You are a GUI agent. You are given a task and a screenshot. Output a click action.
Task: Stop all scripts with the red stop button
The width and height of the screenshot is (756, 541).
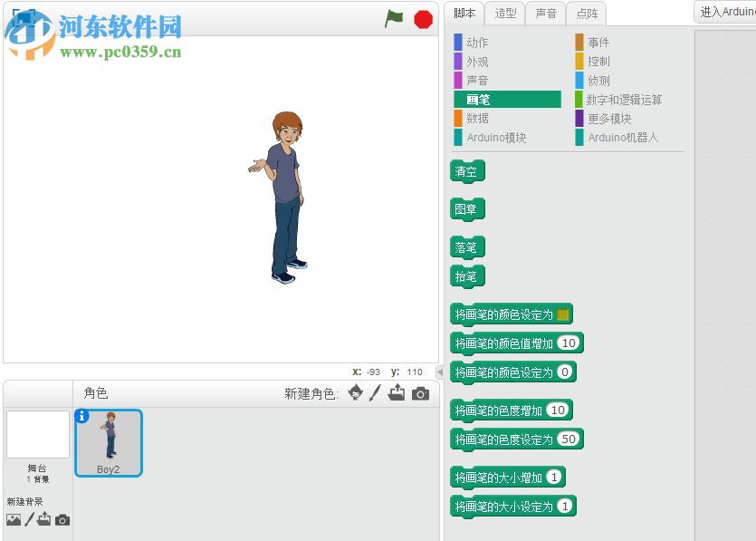pos(423,17)
